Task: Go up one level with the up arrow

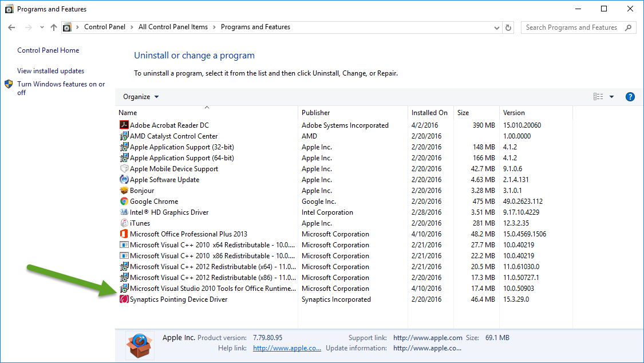Action: point(53,27)
